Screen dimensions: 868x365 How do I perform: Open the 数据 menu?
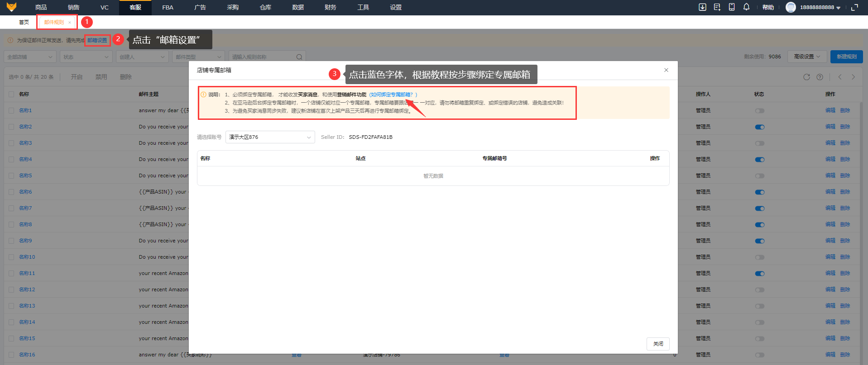(x=298, y=7)
